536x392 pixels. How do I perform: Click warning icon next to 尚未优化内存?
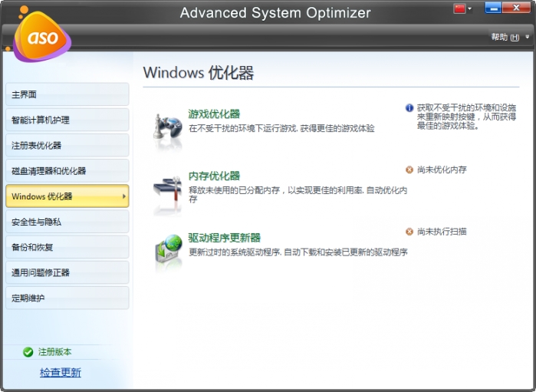click(x=409, y=170)
